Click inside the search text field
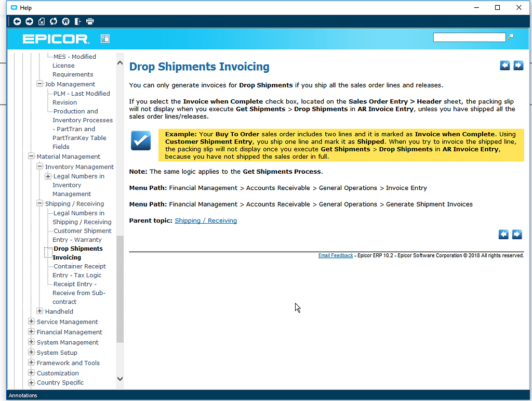This screenshot has width=532, height=401. [468, 37]
